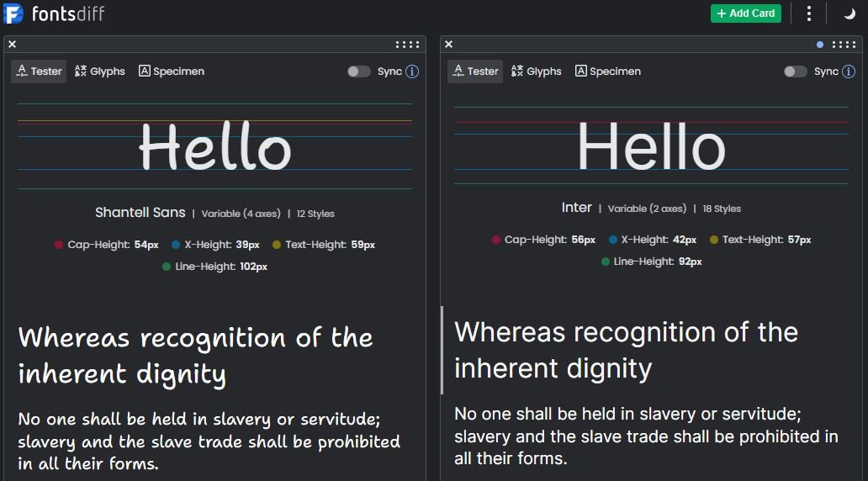Grab the drag handle on left card
The image size is (868, 481).
pos(407,45)
